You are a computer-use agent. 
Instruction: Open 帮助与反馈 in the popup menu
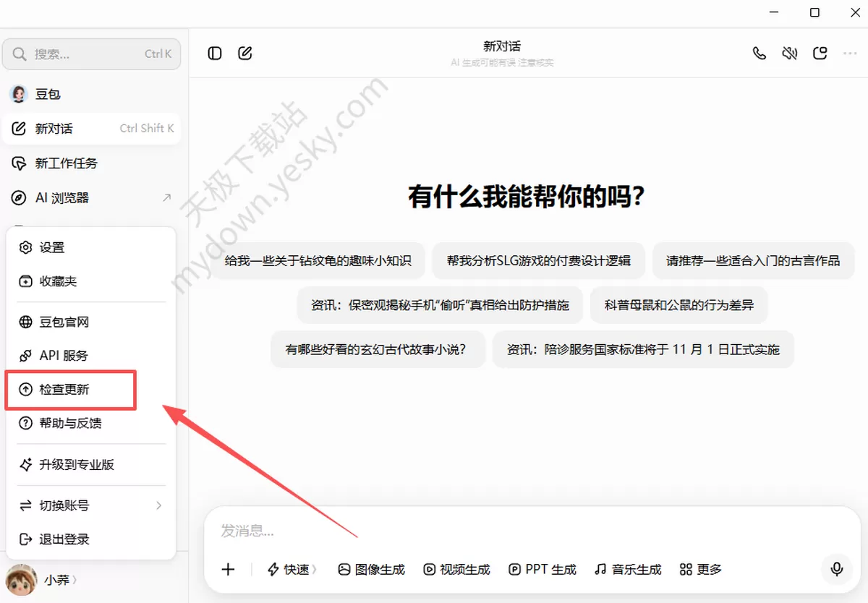[91, 424]
